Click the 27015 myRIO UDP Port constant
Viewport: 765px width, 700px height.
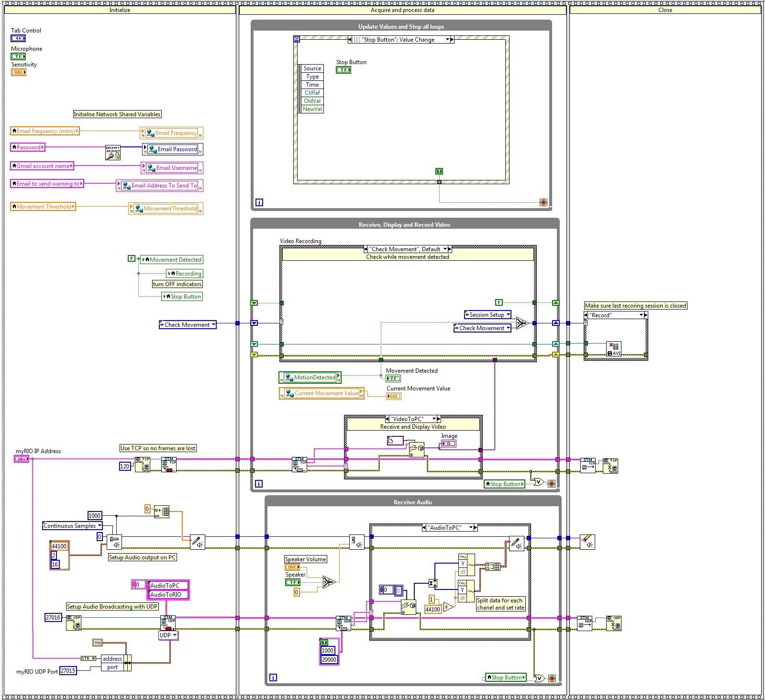coord(68,671)
